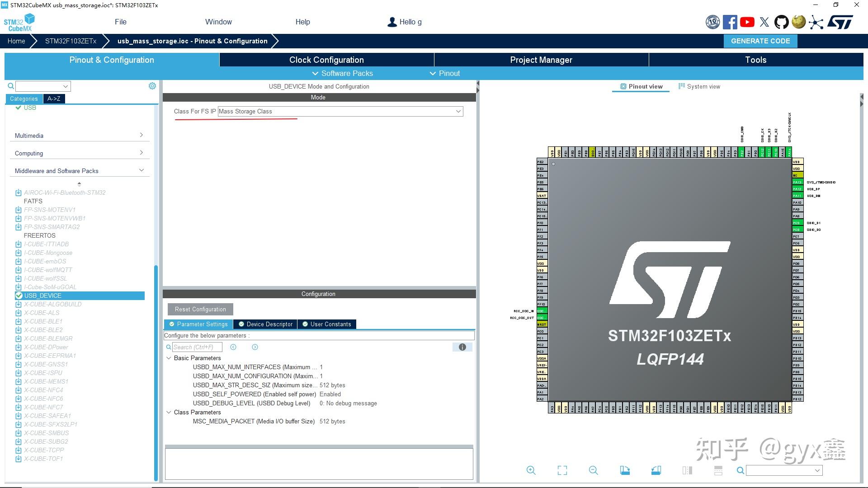Open the Class For FS IP dropdown

458,111
